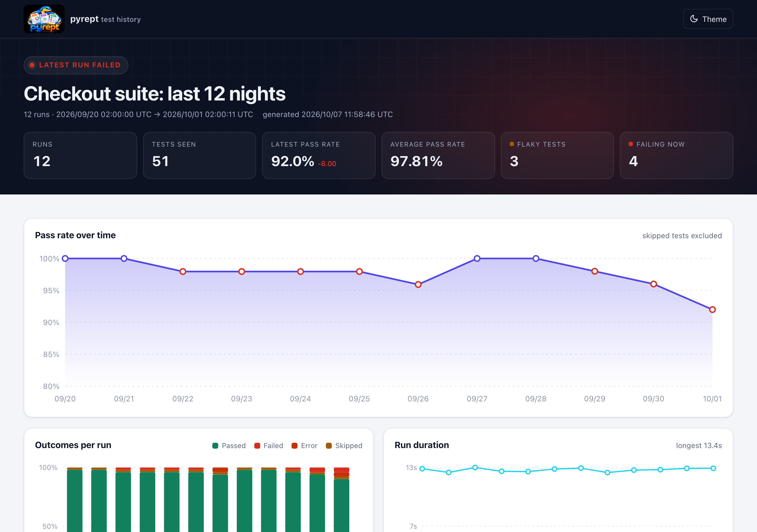Click the red dot in failed badge
Image resolution: width=757 pixels, height=532 pixels.
32,65
